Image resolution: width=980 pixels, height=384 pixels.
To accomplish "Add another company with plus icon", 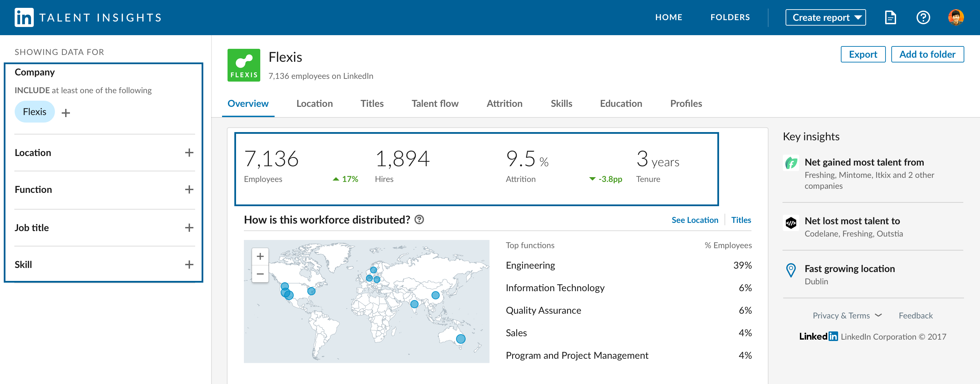I will [66, 113].
